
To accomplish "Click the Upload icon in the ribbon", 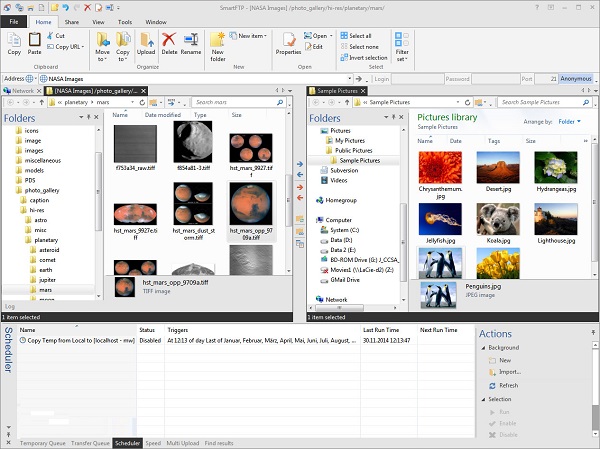I will [x=145, y=42].
